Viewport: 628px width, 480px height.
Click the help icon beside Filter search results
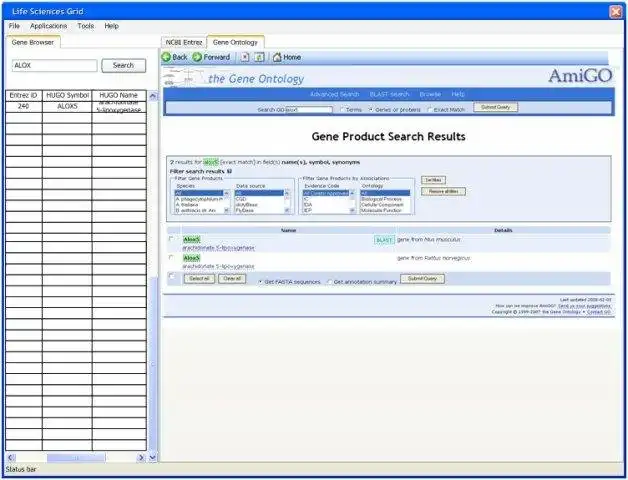[x=229, y=171]
